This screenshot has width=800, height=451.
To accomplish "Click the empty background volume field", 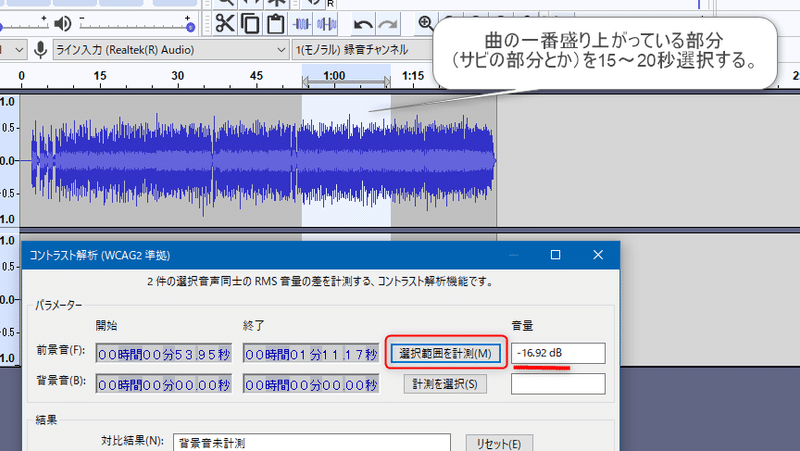I will [x=558, y=384].
